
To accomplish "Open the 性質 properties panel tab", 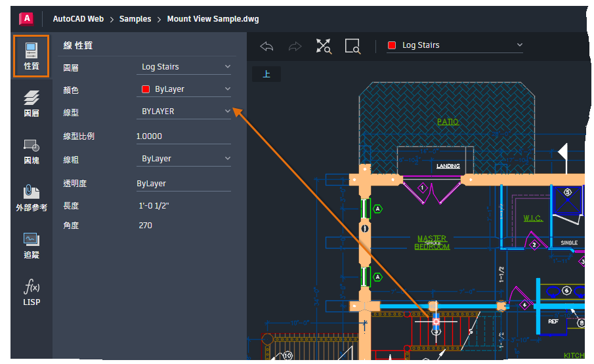I will pyautogui.click(x=31, y=56).
